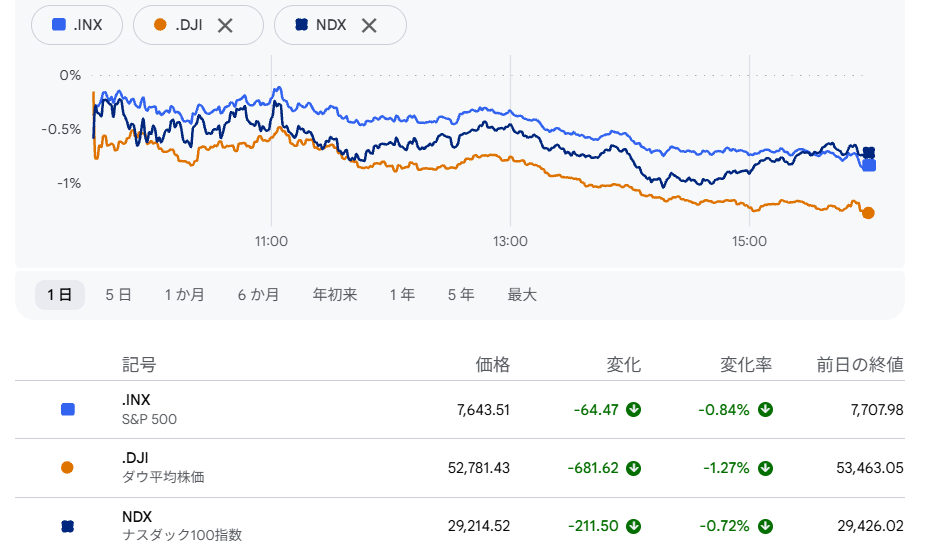Switch to the 1年 time range
Viewport: 926px width, 548px height.
point(402,295)
